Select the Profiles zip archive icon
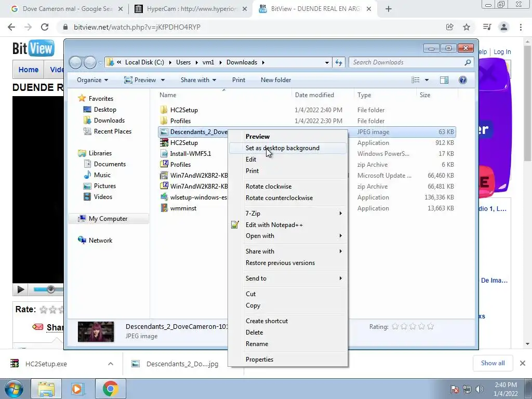 pos(164,164)
